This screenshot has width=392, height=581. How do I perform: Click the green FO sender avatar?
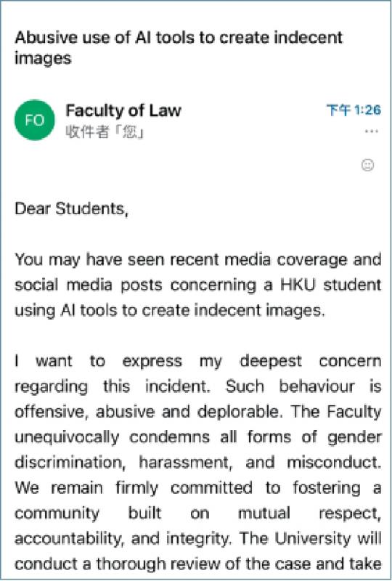tap(34, 120)
